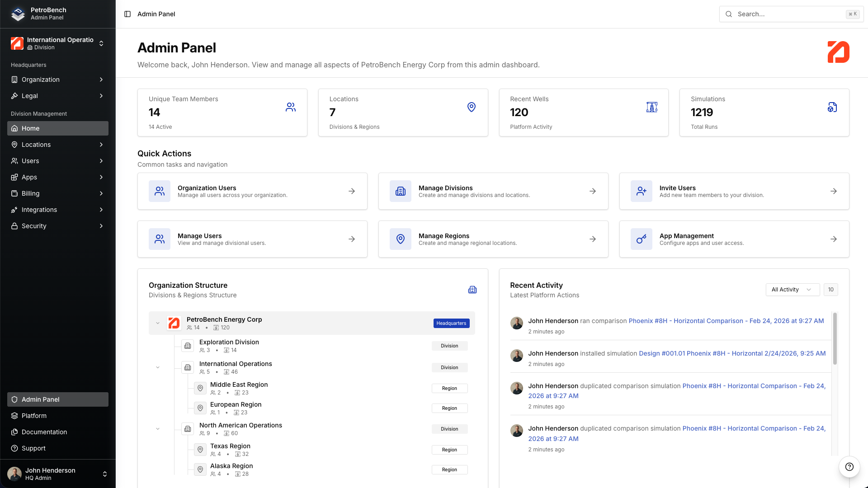Select the Organization Users people icon
The image size is (868, 488).
pyautogui.click(x=159, y=191)
